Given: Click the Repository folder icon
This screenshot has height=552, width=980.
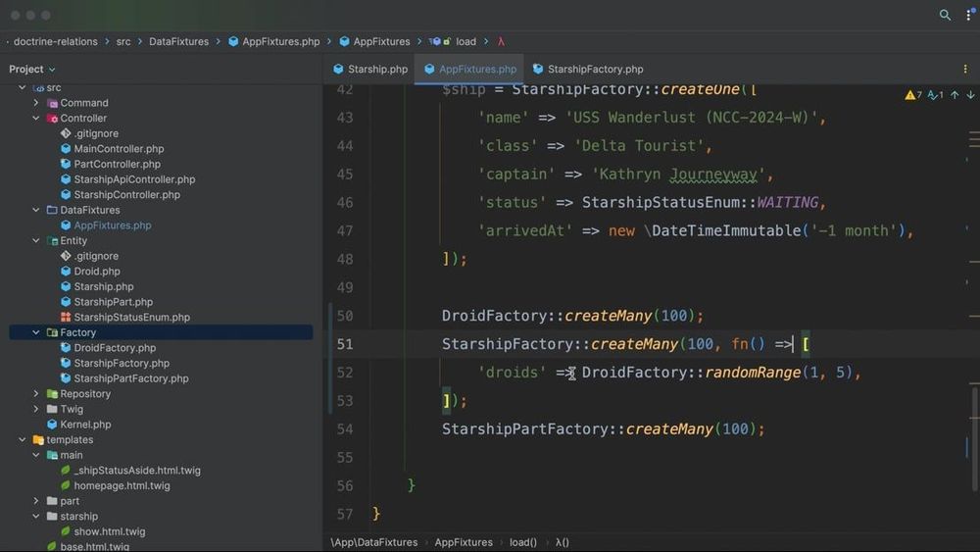Looking at the screenshot, I should point(53,394).
